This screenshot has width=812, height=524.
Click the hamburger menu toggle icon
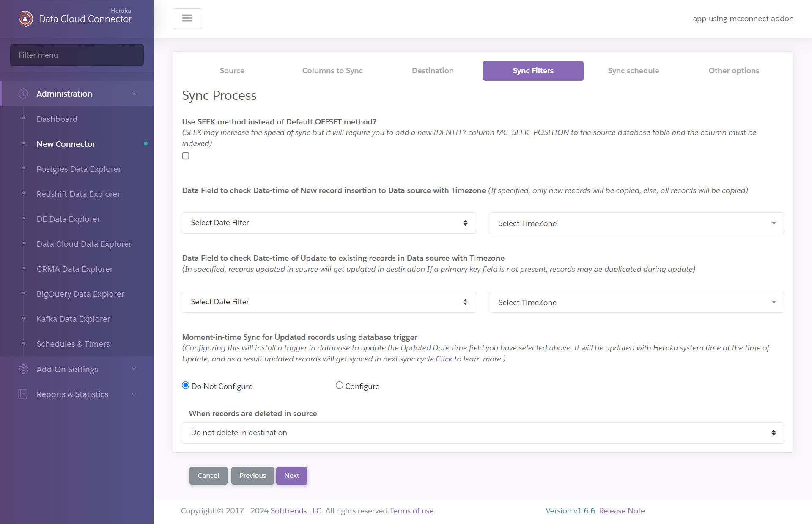pyautogui.click(x=187, y=18)
